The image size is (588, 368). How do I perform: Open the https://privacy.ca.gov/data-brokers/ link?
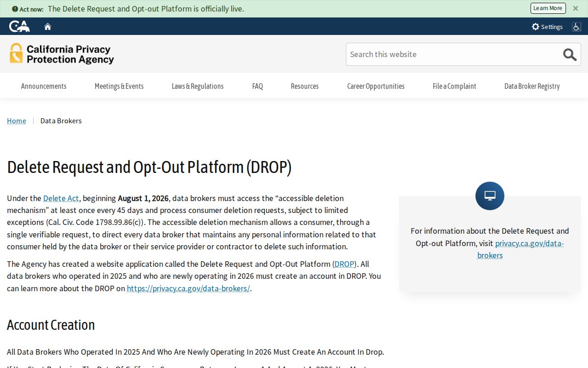pyautogui.click(x=188, y=288)
